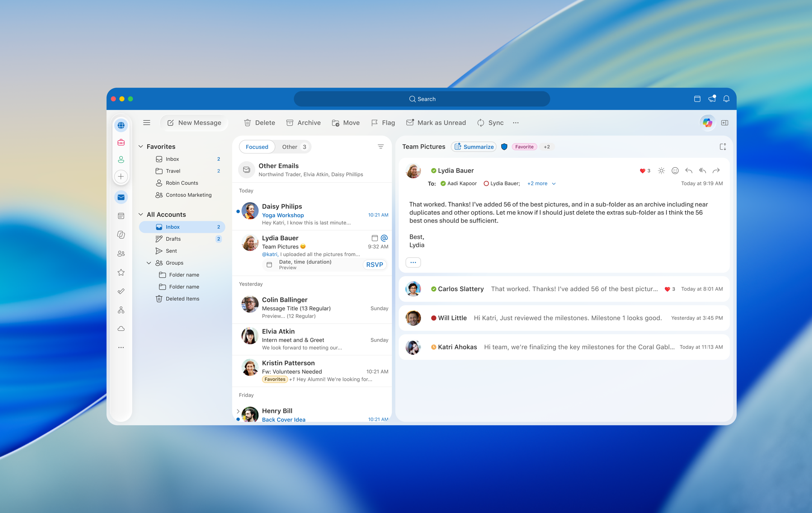Collapse the All Accounts section
The width and height of the screenshot is (812, 513).
(x=141, y=214)
